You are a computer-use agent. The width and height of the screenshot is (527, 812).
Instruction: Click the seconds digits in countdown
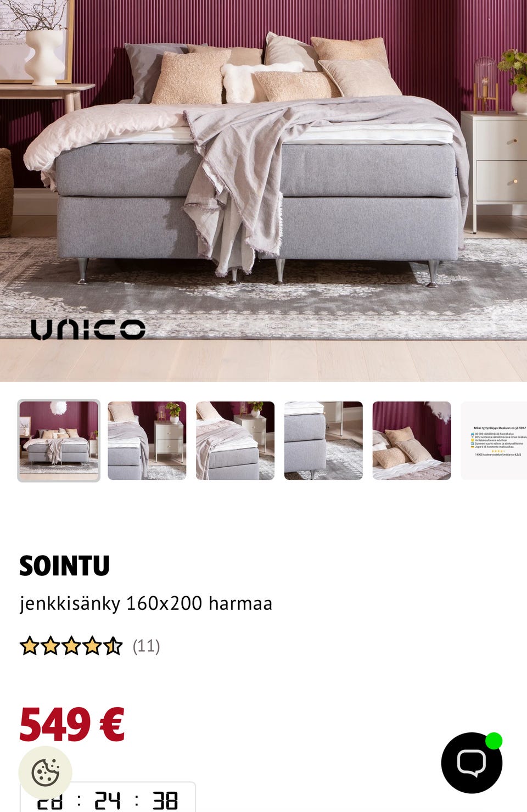165,801
